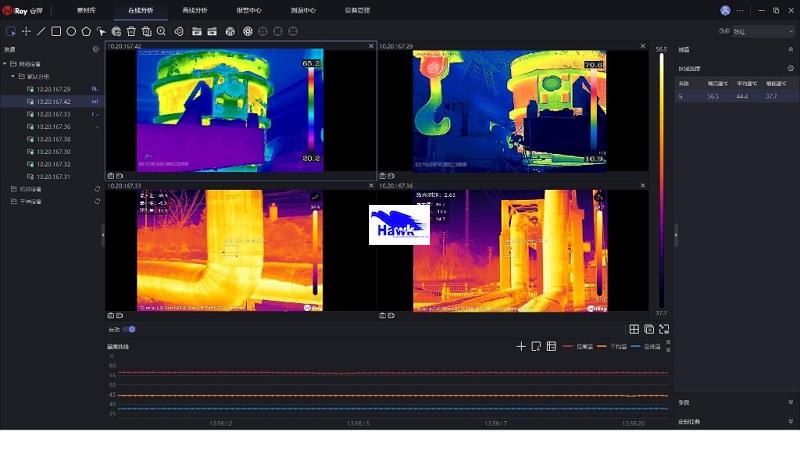
Task: Enter fullscreen using the expand icon
Action: [664, 329]
